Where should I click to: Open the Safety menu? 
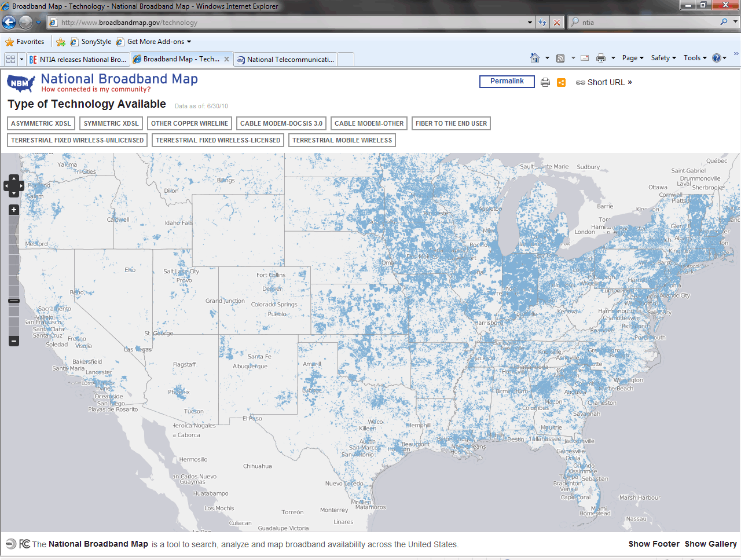click(x=663, y=58)
